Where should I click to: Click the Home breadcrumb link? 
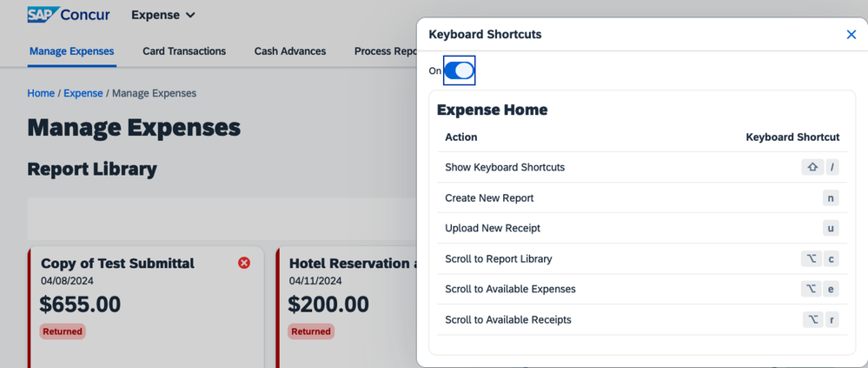(41, 93)
